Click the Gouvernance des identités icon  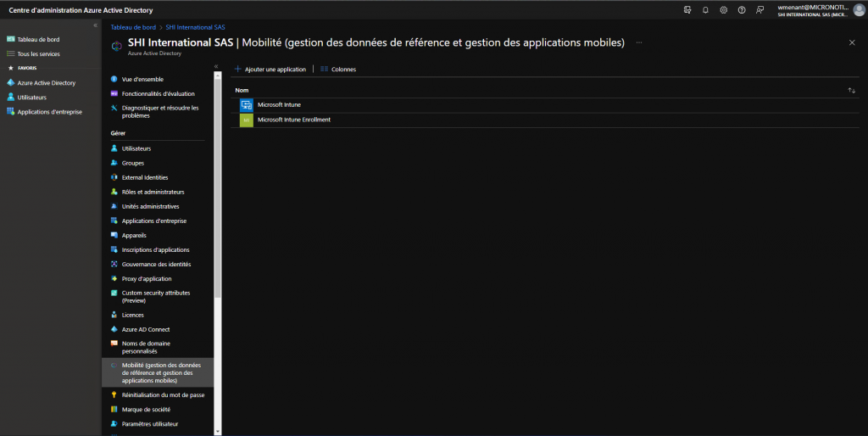(114, 265)
